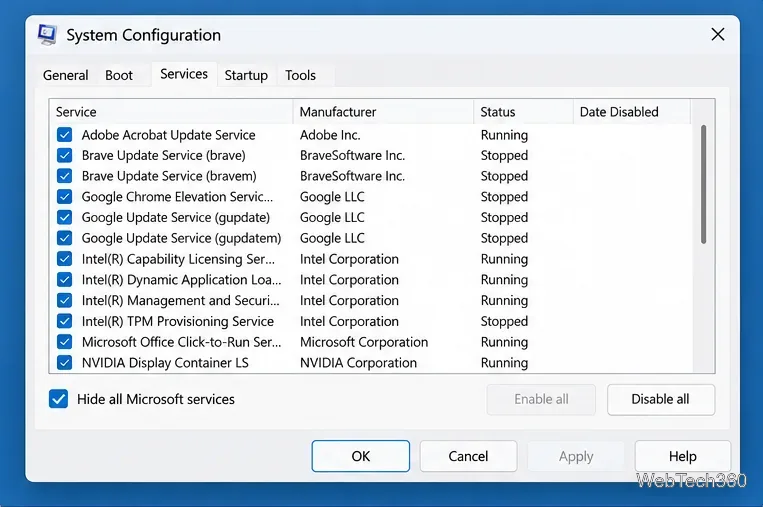This screenshot has width=763, height=507.
Task: Select Intel(R) TPM Provisioning Service name
Action: [178, 321]
